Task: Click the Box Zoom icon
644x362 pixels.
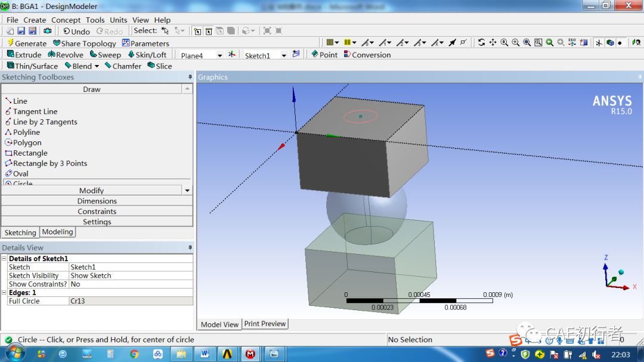Action: 515,42
